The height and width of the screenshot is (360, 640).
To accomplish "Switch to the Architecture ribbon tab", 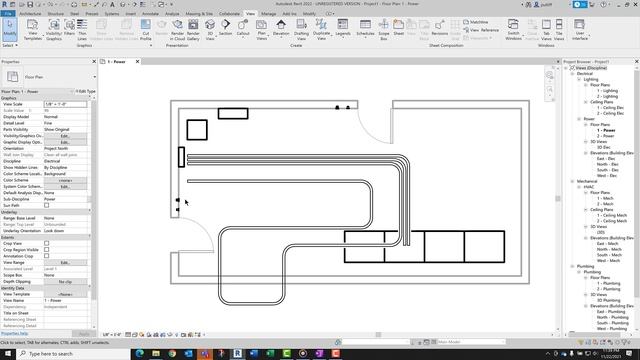I will click(x=30, y=14).
